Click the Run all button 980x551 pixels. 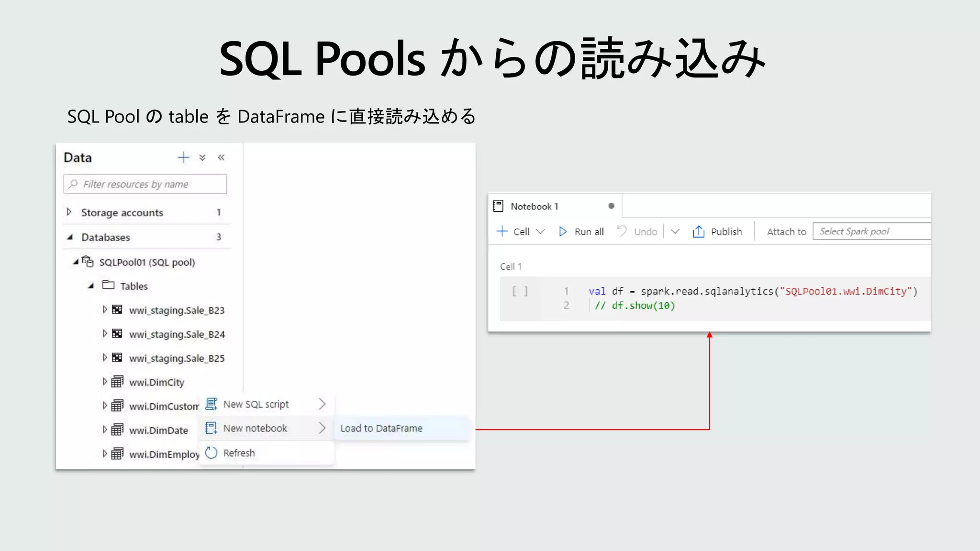(x=581, y=231)
